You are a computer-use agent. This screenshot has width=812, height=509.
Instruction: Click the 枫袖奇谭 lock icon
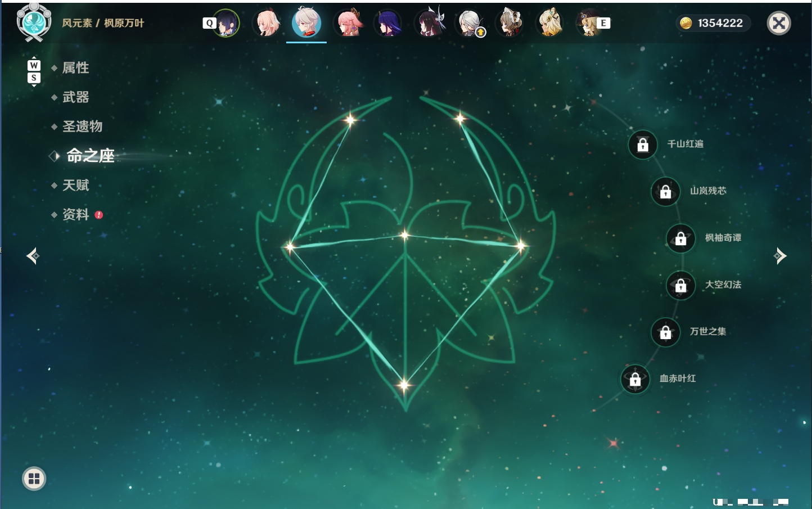pos(680,238)
